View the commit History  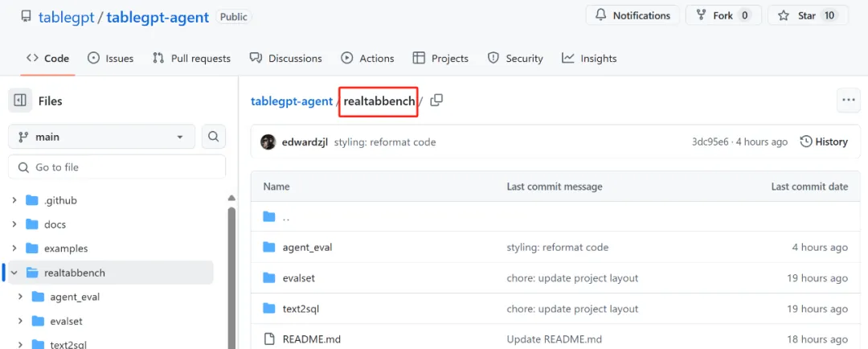tap(824, 142)
